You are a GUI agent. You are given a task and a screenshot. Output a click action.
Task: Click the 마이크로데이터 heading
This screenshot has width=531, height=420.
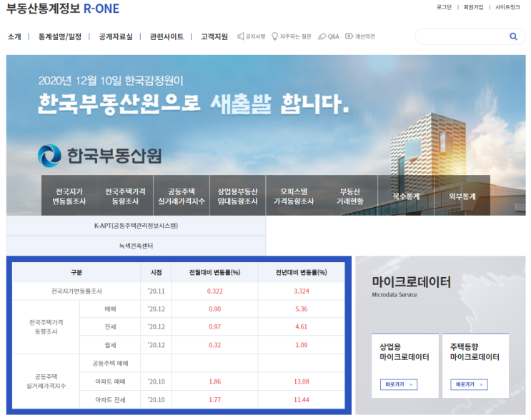tap(411, 281)
